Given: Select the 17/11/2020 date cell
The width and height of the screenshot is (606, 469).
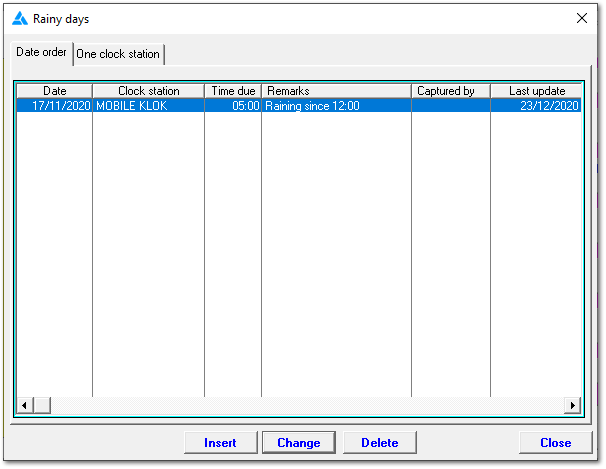Looking at the screenshot, I should pyautogui.click(x=54, y=105).
